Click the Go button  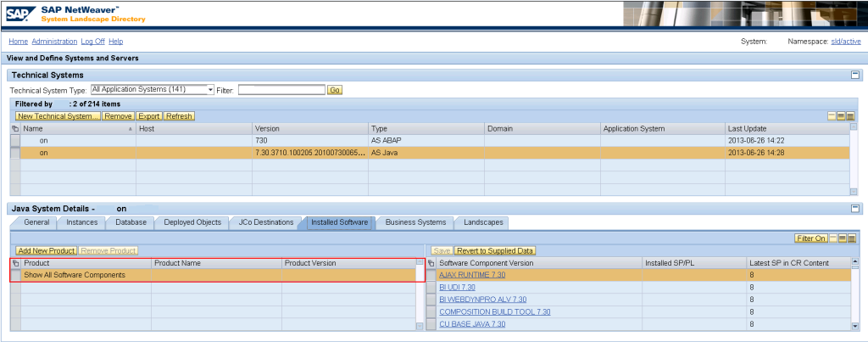335,90
